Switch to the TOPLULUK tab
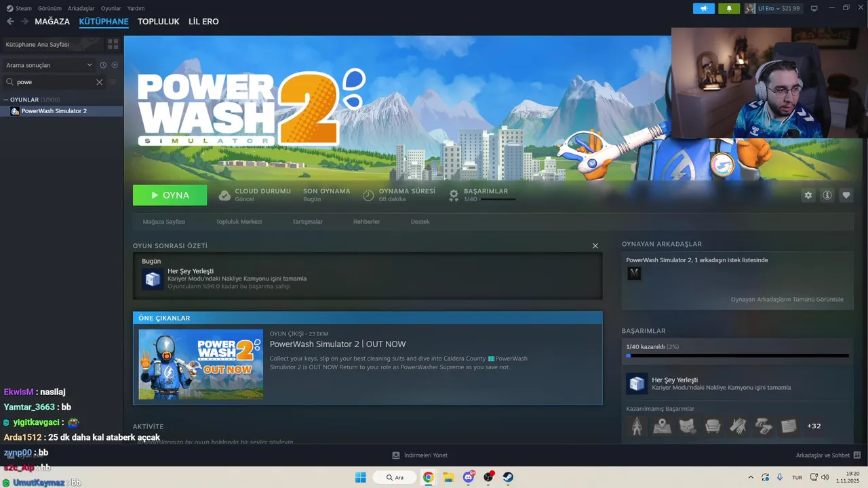 (x=158, y=22)
